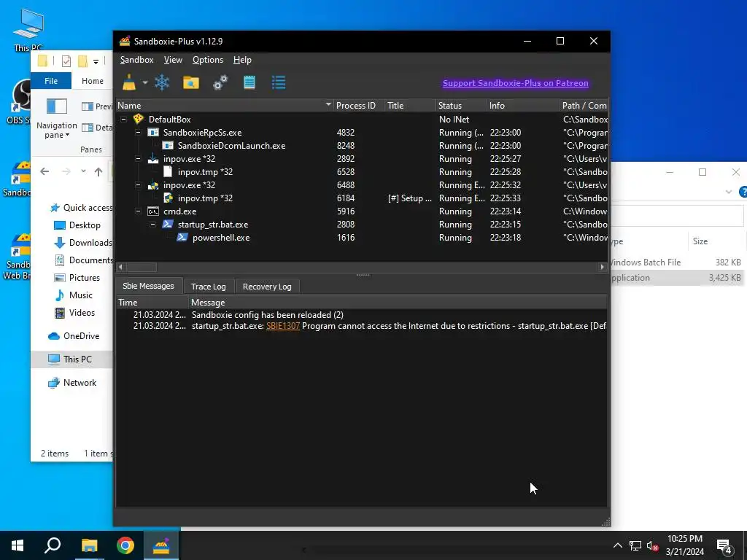Click the up arrow in File Explorer
The image size is (747, 560).
click(98, 171)
